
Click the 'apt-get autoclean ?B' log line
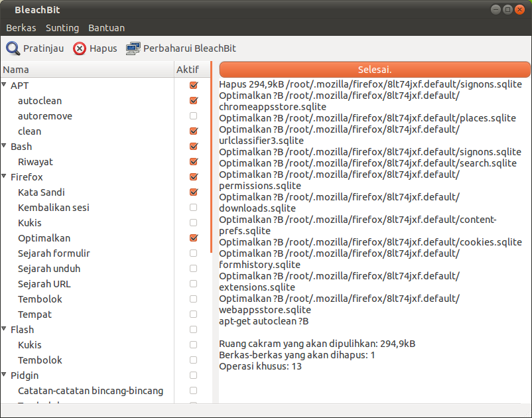[263, 321]
